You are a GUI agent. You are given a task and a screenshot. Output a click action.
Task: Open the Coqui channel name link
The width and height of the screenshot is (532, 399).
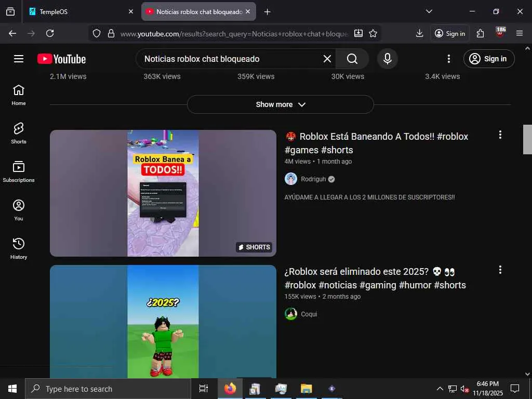point(309,314)
